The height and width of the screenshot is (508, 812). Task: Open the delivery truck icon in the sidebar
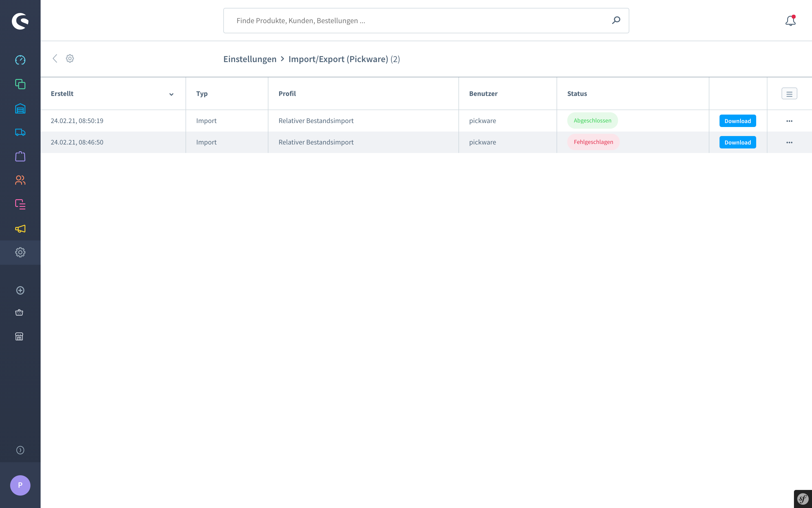tap(20, 132)
